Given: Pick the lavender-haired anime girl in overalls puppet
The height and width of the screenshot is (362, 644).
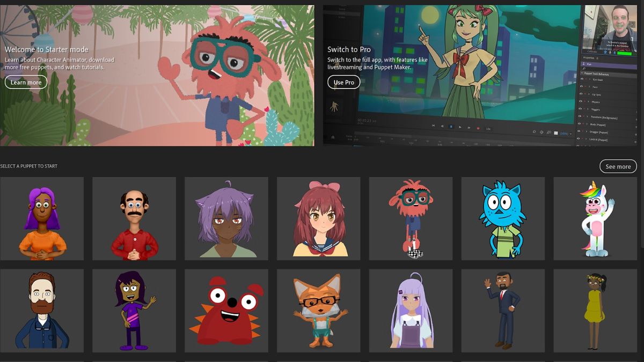Looking at the screenshot, I should click(411, 311).
